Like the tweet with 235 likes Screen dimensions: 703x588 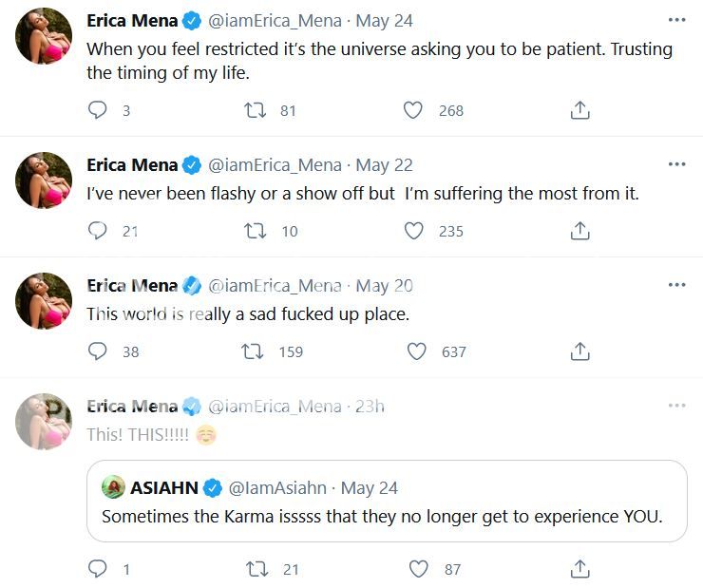[x=413, y=231]
